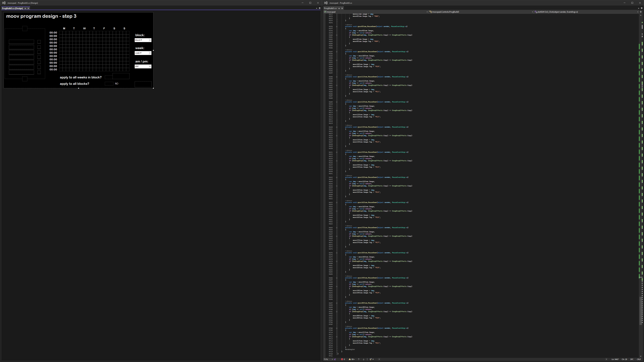Select the first small square box in left panel list
This screenshot has height=362, width=644.
pyautogui.click(x=39, y=42)
